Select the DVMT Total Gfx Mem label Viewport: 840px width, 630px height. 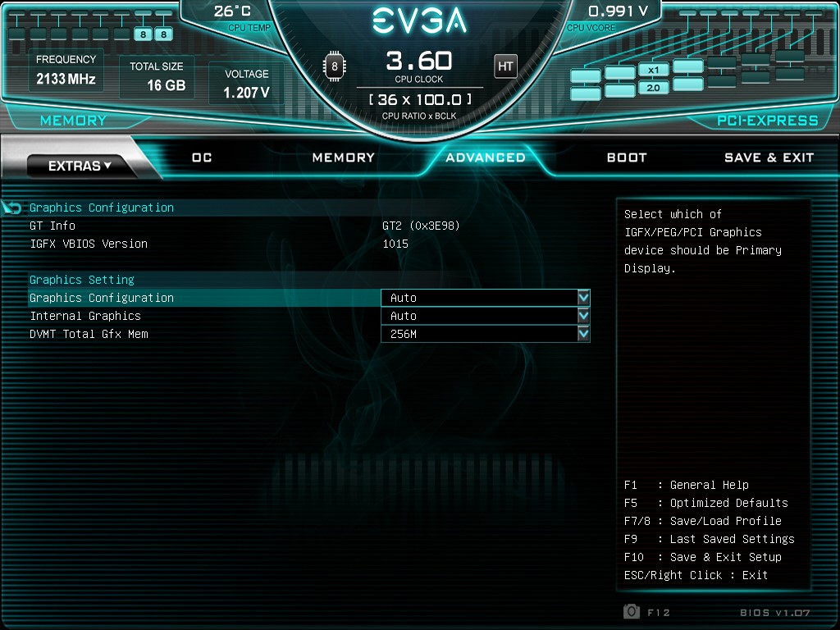click(x=89, y=335)
